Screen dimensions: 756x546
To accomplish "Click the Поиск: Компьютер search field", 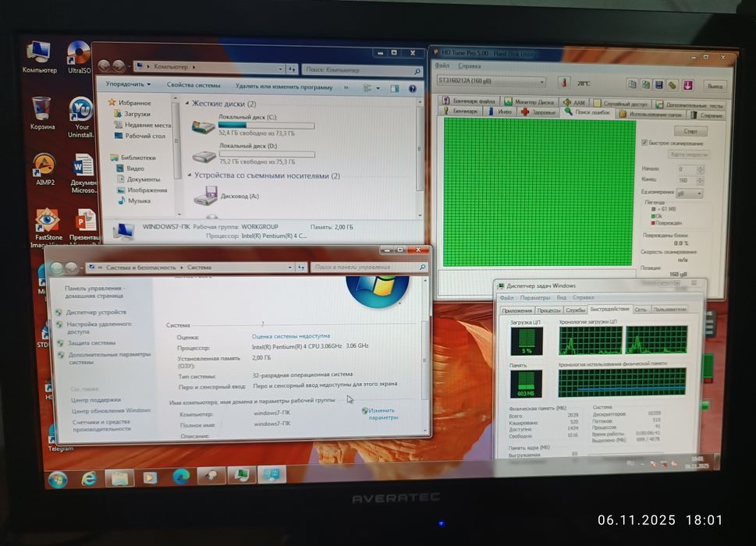I will pyautogui.click(x=363, y=70).
